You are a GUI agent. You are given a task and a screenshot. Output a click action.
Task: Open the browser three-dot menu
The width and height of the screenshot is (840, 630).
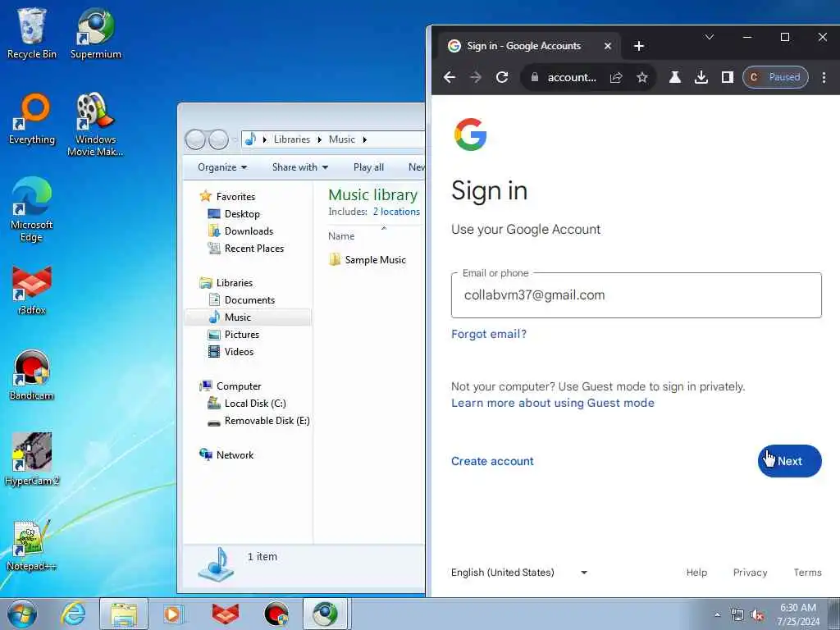pyautogui.click(x=824, y=77)
